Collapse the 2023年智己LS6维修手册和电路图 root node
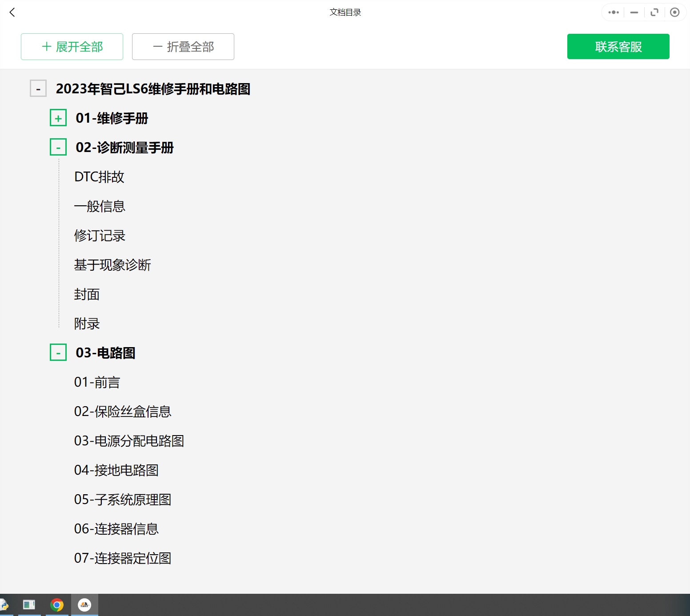 click(x=38, y=88)
